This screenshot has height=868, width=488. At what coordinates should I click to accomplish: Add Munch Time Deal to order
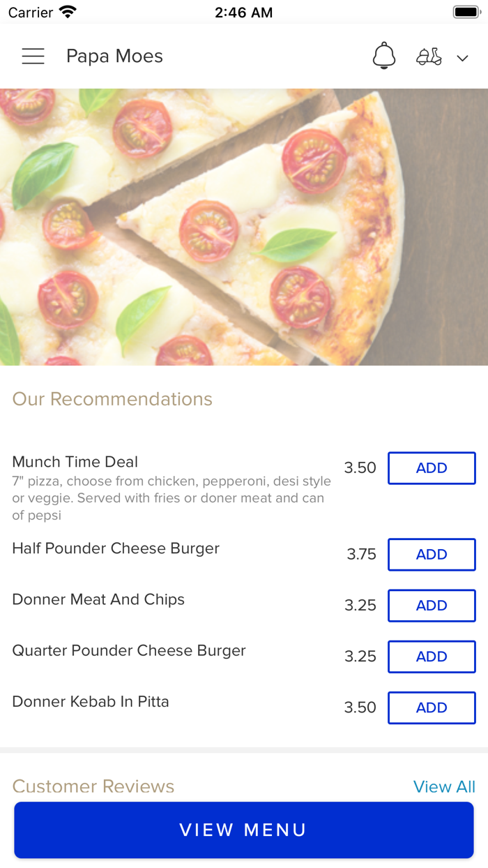(432, 468)
